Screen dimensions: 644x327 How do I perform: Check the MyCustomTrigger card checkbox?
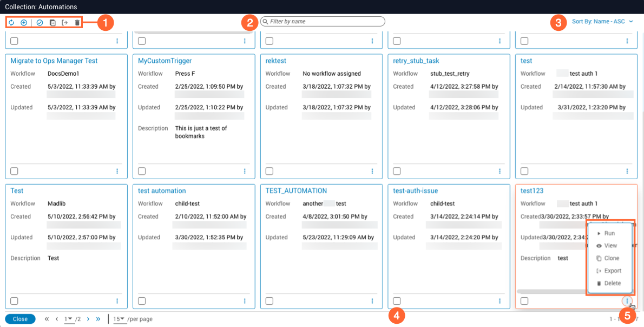pyautogui.click(x=142, y=171)
